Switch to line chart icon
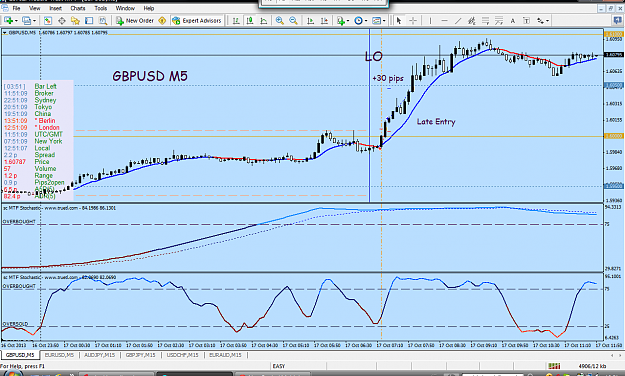625x376 pixels. [263, 20]
